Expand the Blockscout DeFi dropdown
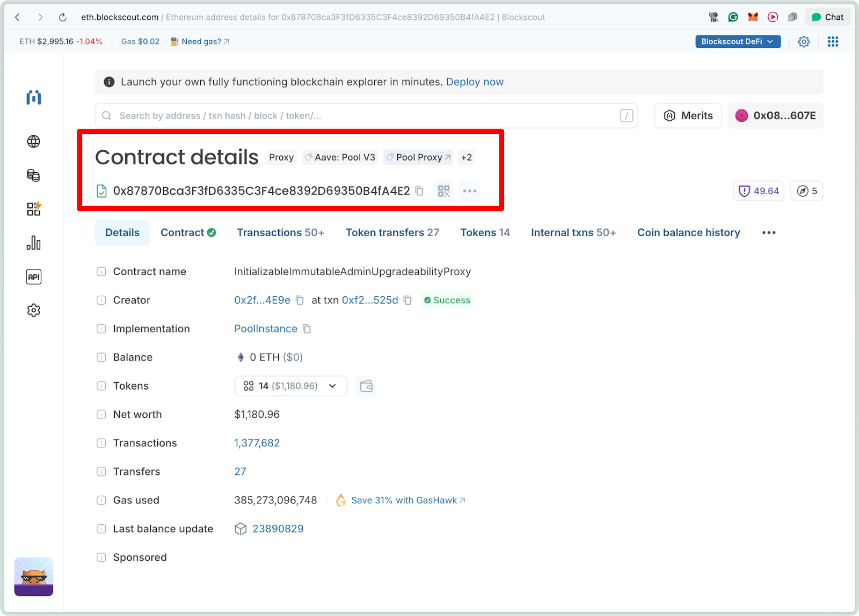859x616 pixels. 738,41
